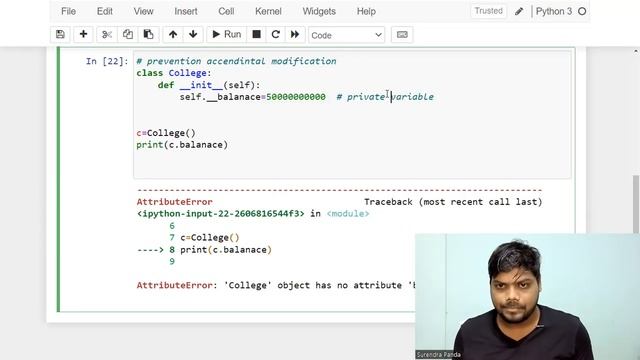Image resolution: width=640 pixels, height=360 pixels.
Task: Click the pencil edit mode indicator
Action: 519,11
